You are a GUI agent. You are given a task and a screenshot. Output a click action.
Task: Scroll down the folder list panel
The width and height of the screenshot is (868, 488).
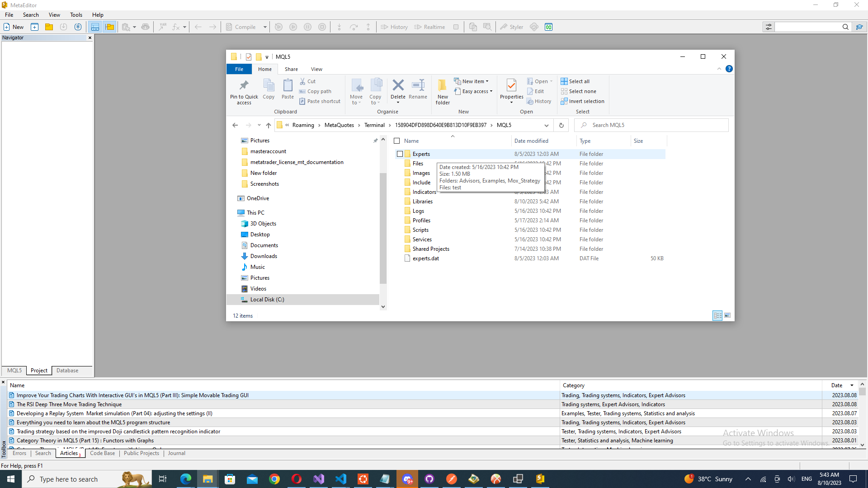point(383,306)
